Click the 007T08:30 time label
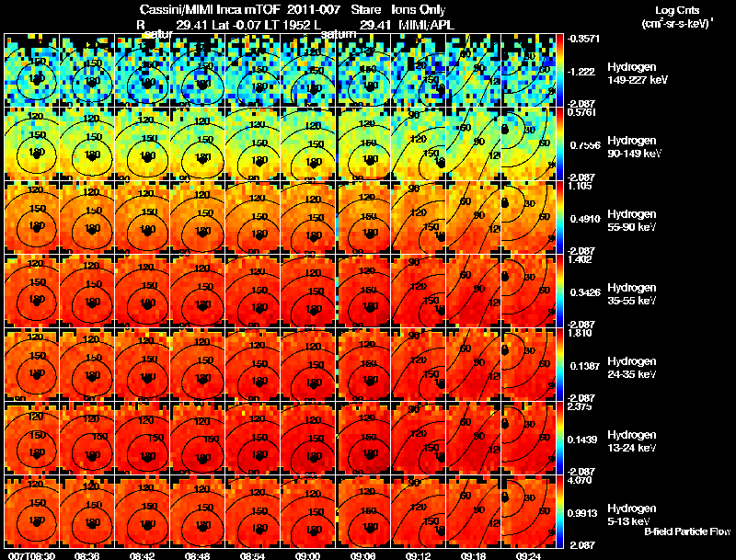This screenshot has height=560, width=736. tap(32, 555)
